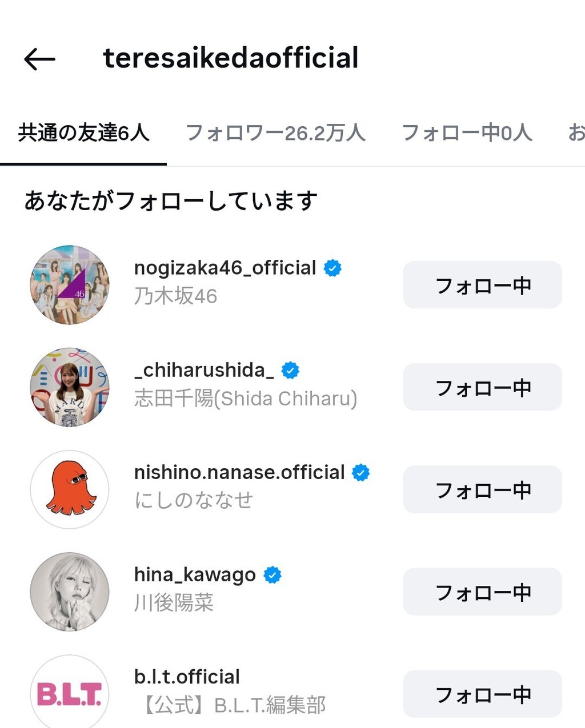Toggle フォロー中 for nogizaka46_official
Viewport: 585px width, 728px height.
click(482, 285)
